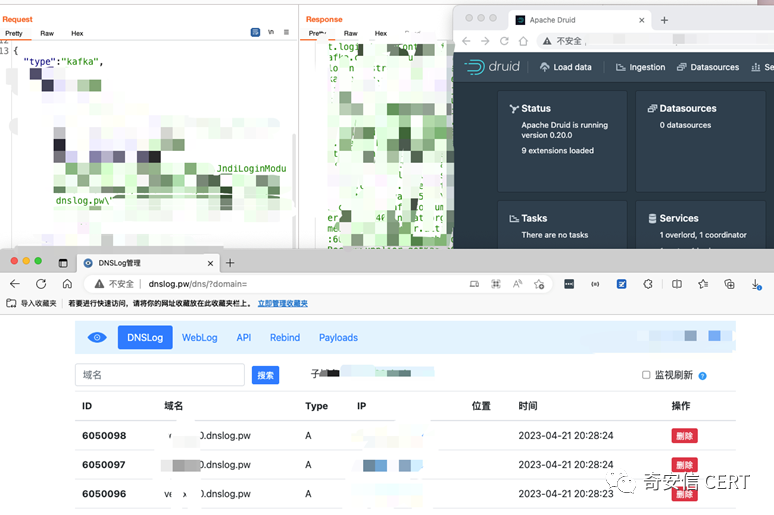Image resolution: width=774 pixels, height=515 pixels.
Task: Open Ingestion in Druid navigation
Action: [641, 67]
